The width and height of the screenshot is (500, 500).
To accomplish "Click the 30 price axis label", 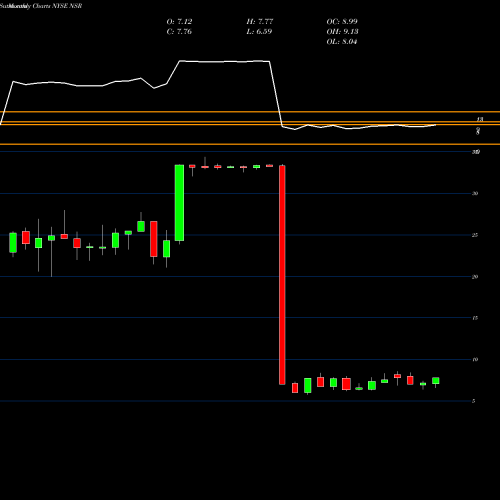I will [475, 193].
